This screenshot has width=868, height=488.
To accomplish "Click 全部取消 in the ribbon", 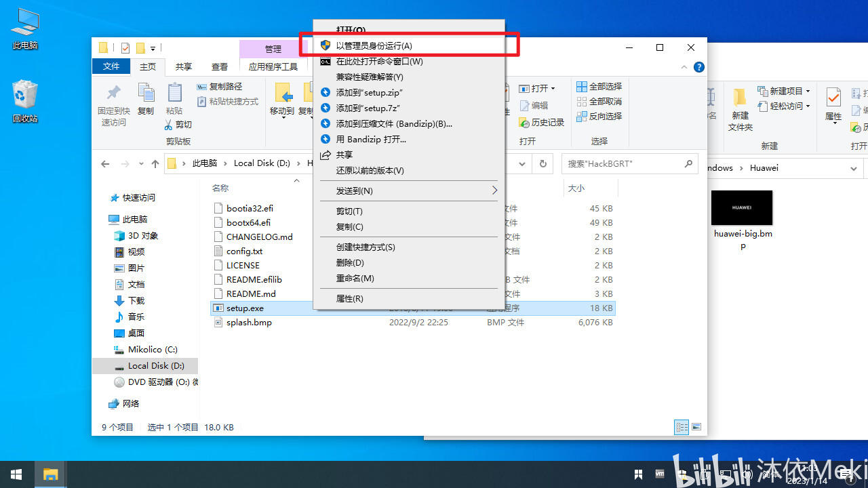I will [599, 102].
